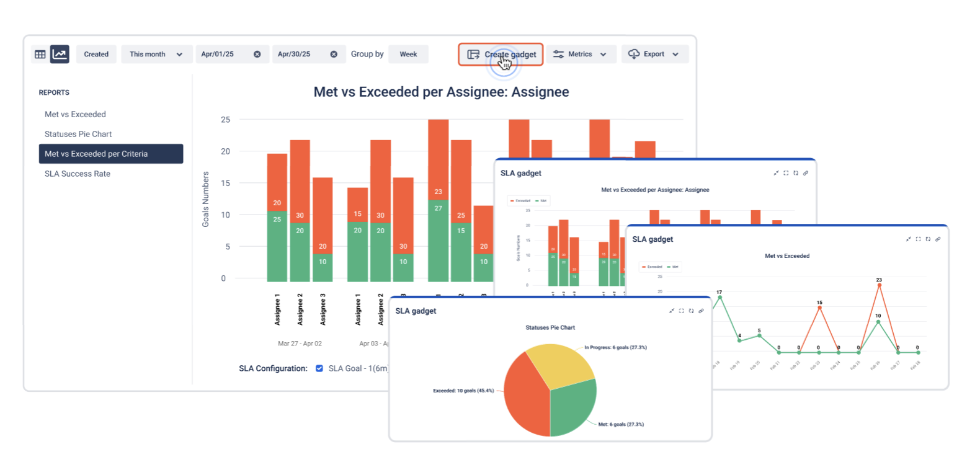Screen dimensions: 980x475
Task: Expand the Metrics dropdown
Action: click(x=581, y=55)
